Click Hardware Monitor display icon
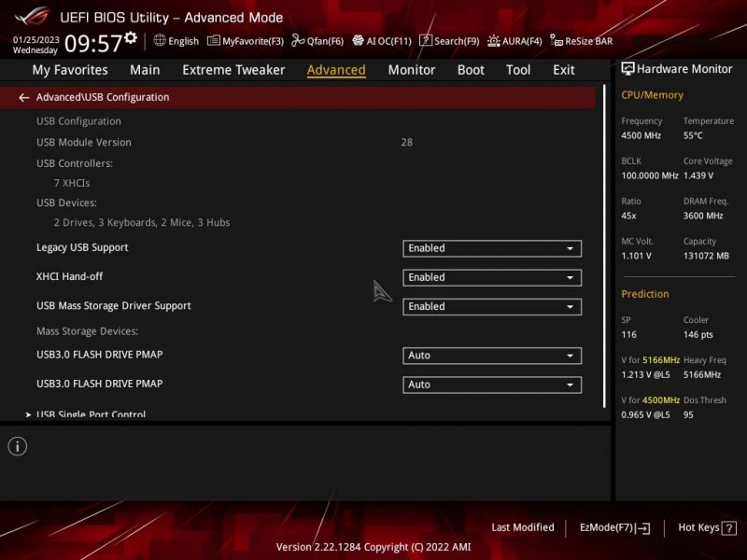The image size is (747, 560). click(627, 69)
